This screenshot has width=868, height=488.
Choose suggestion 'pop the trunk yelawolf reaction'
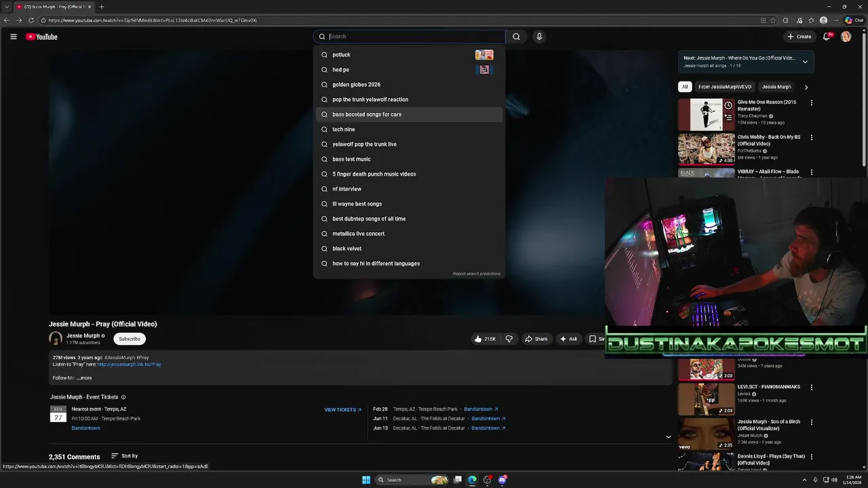tap(409, 100)
